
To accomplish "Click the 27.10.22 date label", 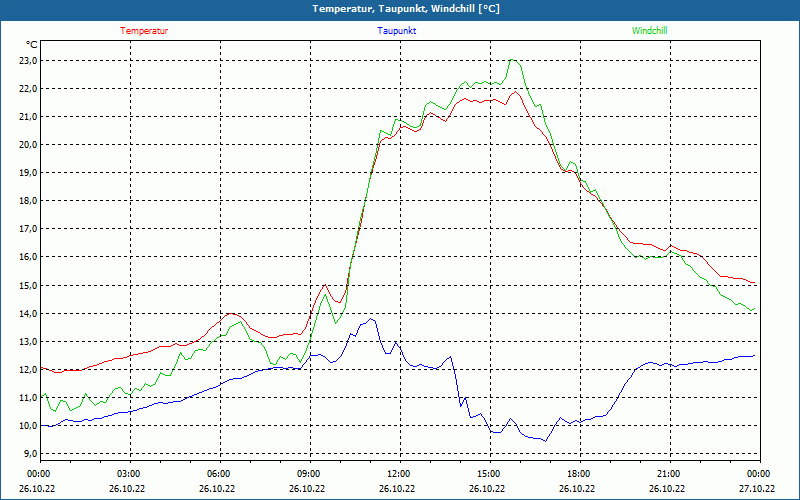I will click(x=757, y=489).
